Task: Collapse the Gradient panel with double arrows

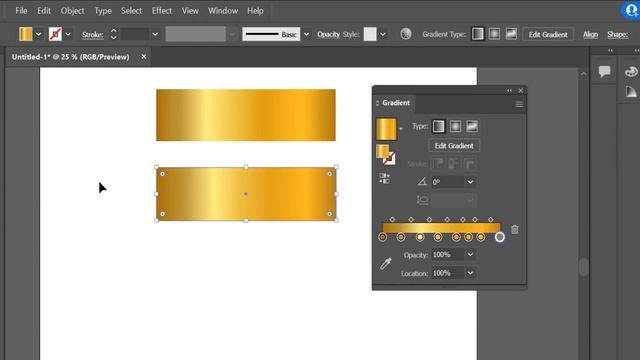Action: pyautogui.click(x=509, y=90)
